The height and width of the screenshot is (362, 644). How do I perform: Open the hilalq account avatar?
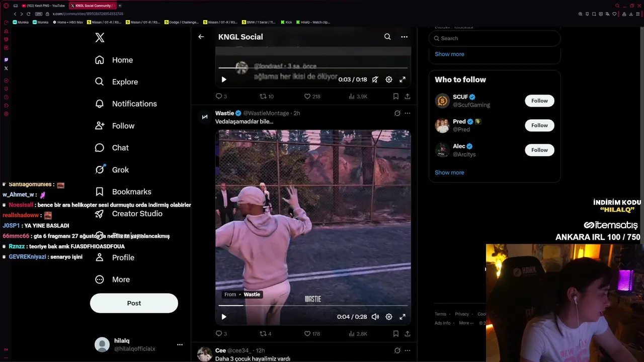102,344
